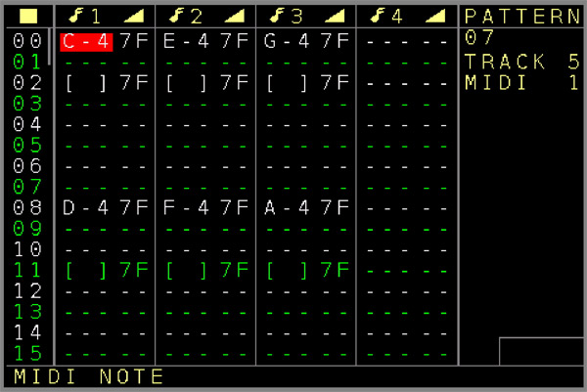Select the A-4 note in row 08
Viewport: 587px width, 392px height.
point(287,207)
